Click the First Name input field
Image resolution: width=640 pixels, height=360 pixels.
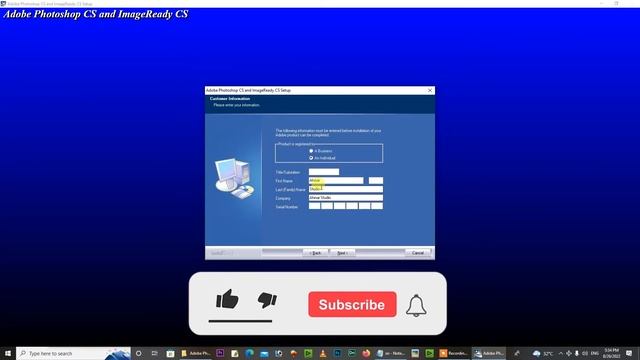(x=336, y=180)
